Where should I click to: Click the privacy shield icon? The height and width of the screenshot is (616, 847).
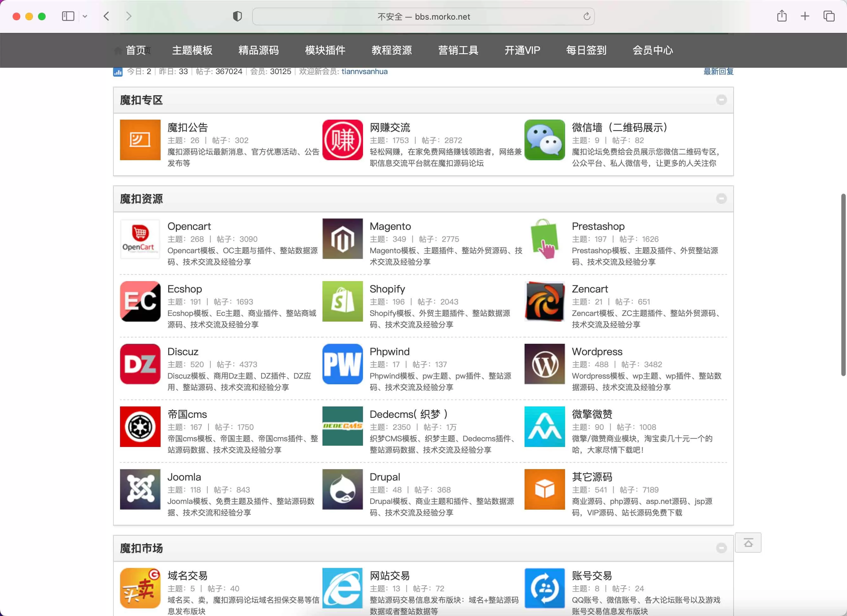237,16
